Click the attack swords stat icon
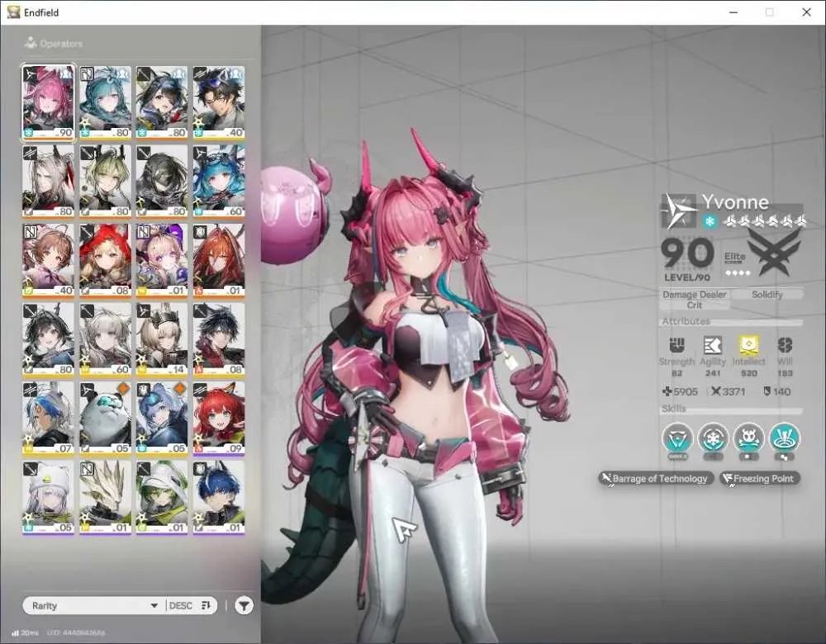The width and height of the screenshot is (826, 644). click(x=716, y=391)
